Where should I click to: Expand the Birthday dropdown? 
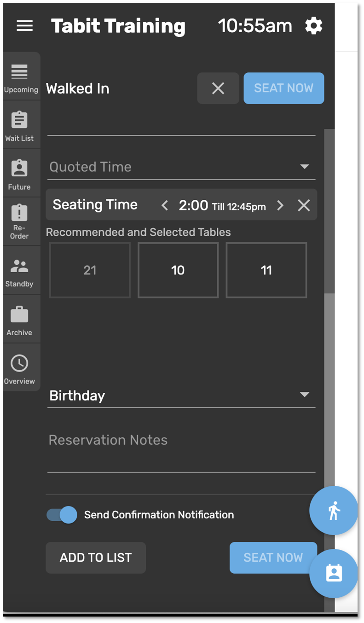[304, 395]
